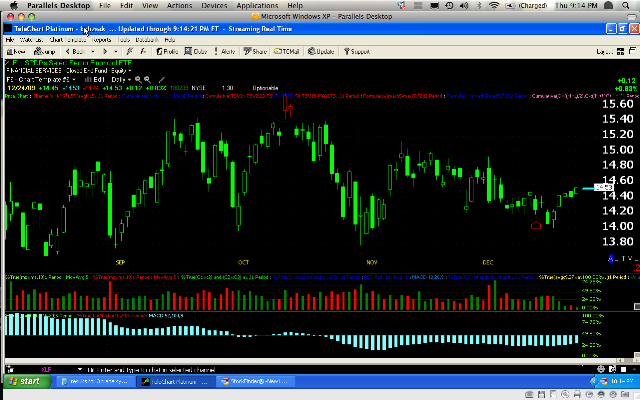Click the Mac volume status icon
Image resolution: width=640 pixels, height=400 pixels.
[464, 5]
